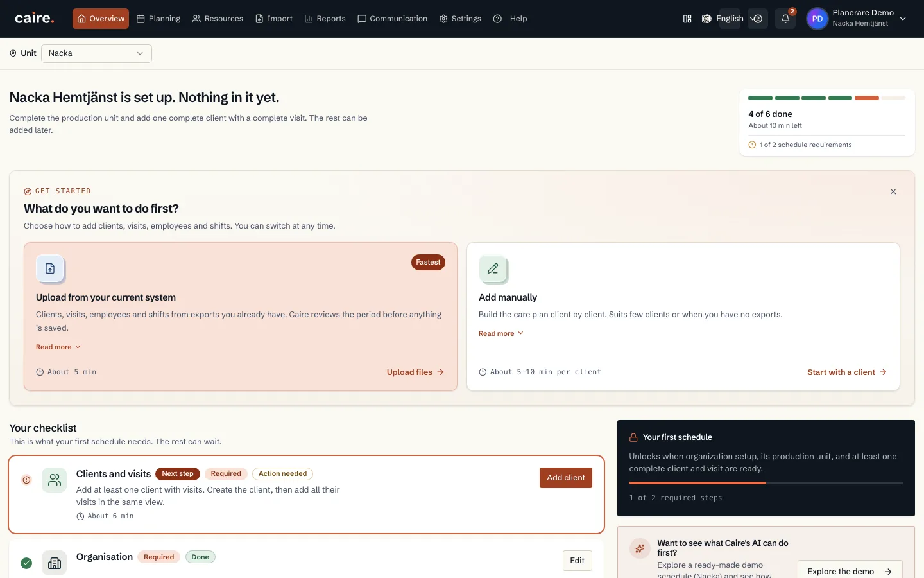Click the upload file icon in Upload card
The height and width of the screenshot is (578, 924).
50,268
